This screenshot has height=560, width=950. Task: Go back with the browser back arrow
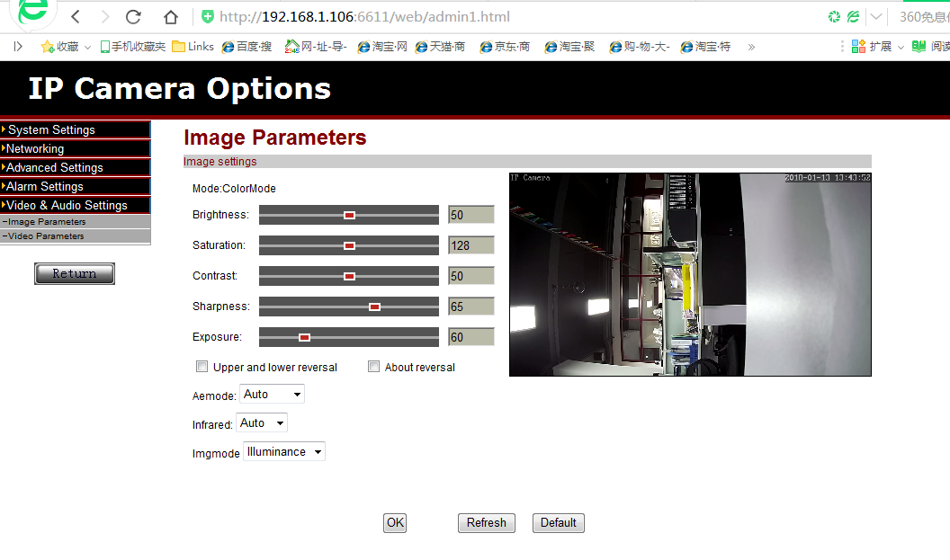pyautogui.click(x=76, y=17)
